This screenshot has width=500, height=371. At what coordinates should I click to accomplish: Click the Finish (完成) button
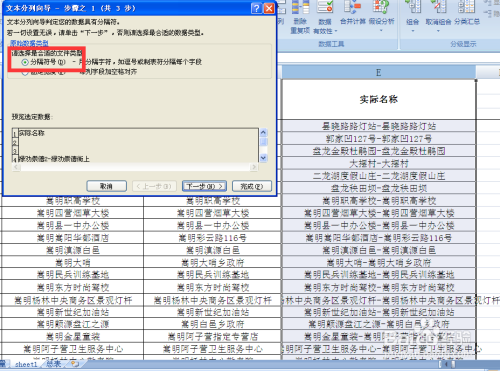tap(252, 186)
